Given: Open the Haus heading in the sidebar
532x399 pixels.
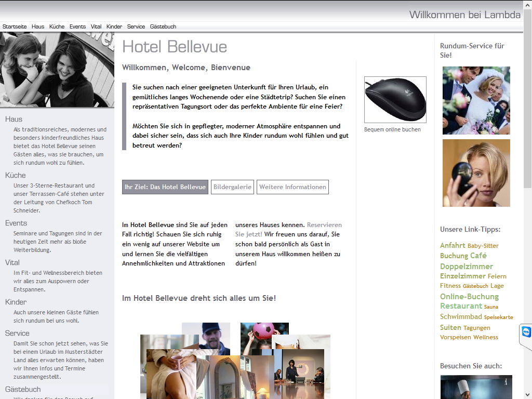Looking at the screenshot, I should pos(14,119).
